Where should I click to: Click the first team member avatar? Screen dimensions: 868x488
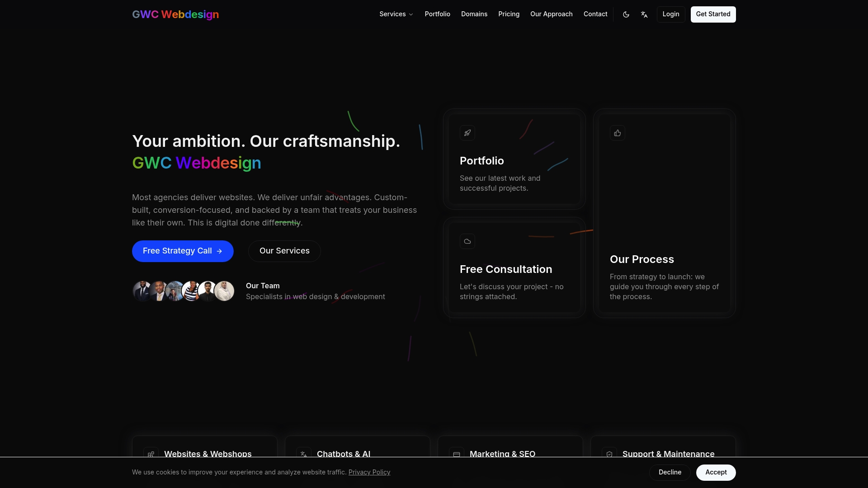tap(141, 291)
